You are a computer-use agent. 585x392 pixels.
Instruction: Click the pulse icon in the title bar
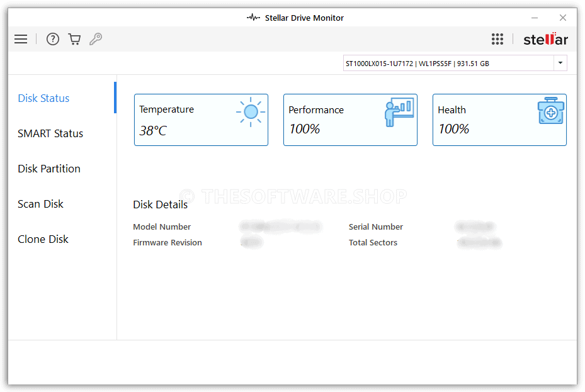[x=253, y=18]
